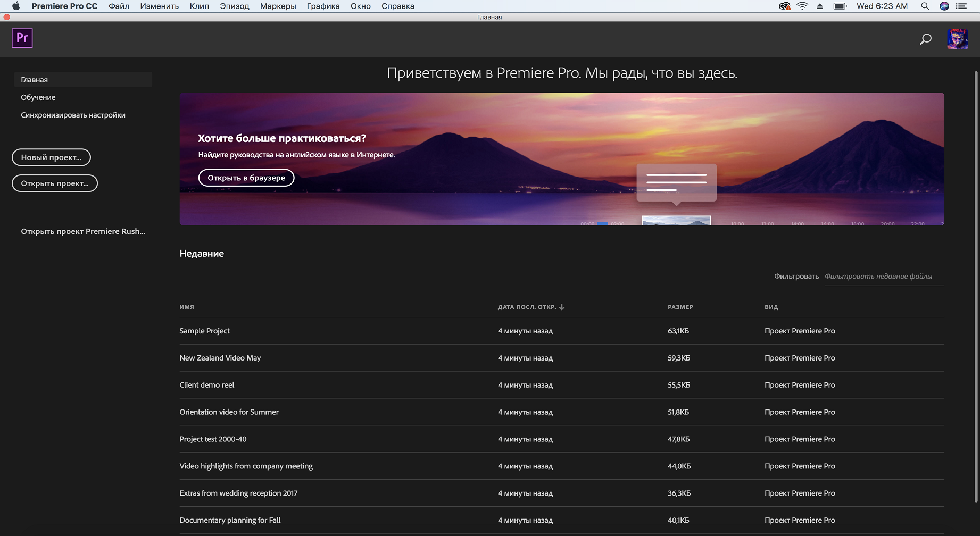Open New Zealand Video May project
980x536 pixels.
562,358
